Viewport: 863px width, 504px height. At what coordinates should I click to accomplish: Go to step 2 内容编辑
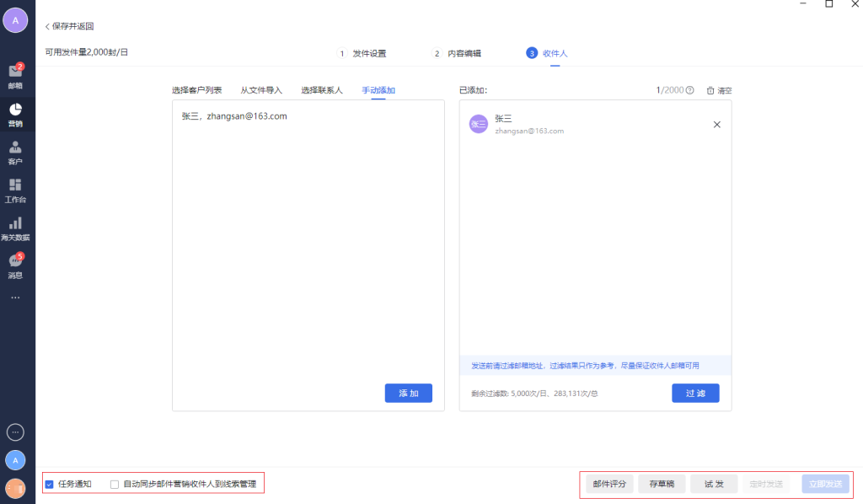click(458, 53)
